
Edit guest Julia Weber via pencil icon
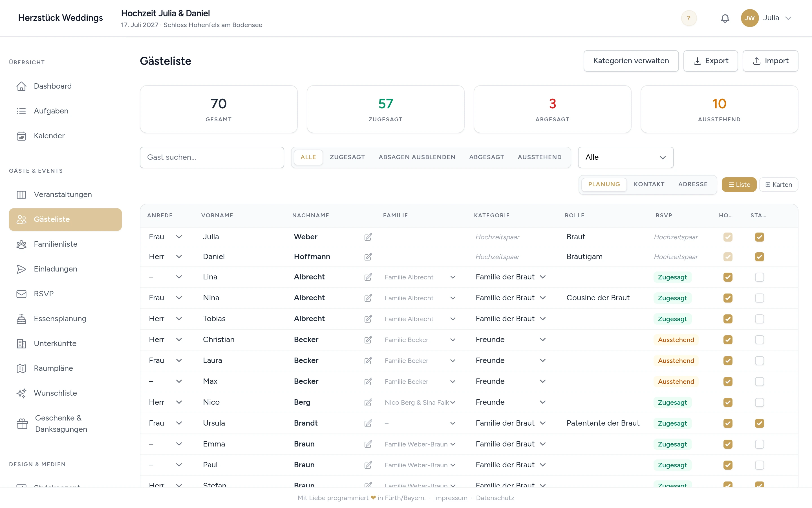tap(368, 237)
